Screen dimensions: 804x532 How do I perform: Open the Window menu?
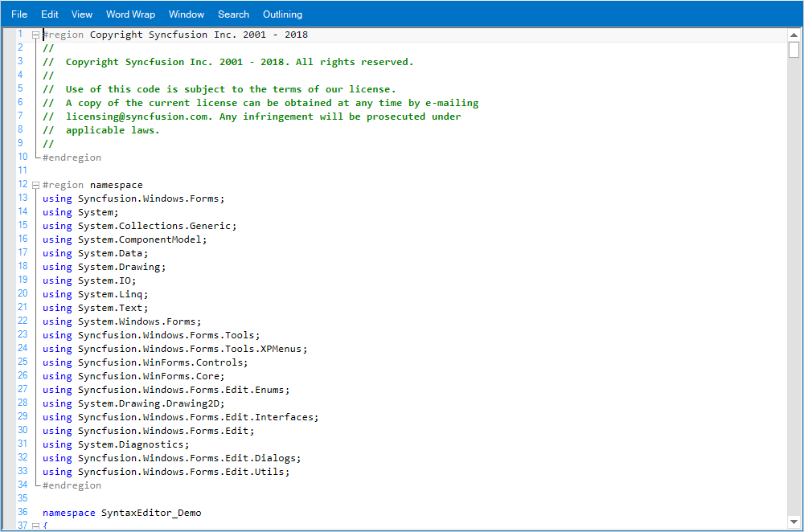tap(187, 14)
